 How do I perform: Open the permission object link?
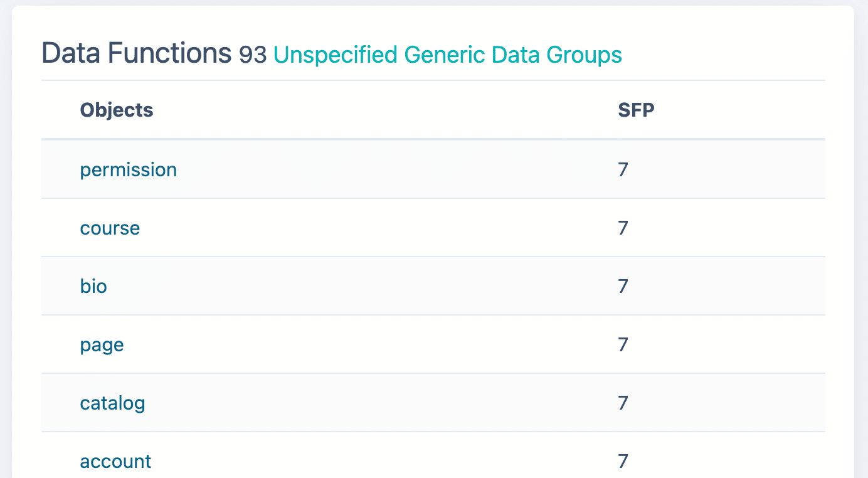click(129, 170)
